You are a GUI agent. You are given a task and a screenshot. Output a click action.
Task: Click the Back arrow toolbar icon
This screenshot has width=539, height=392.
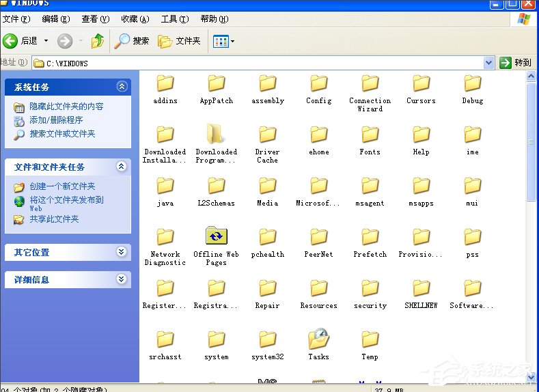10,41
